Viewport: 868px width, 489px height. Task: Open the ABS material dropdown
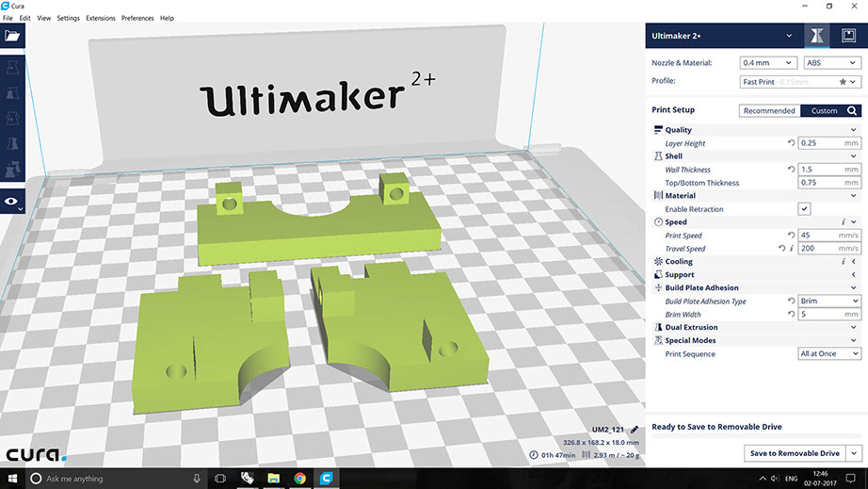pos(832,63)
